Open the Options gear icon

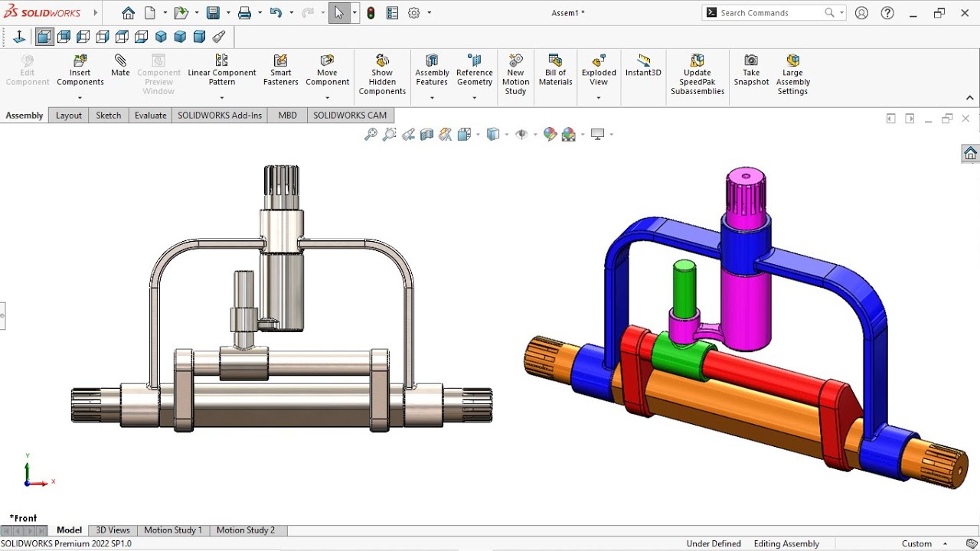click(x=414, y=13)
